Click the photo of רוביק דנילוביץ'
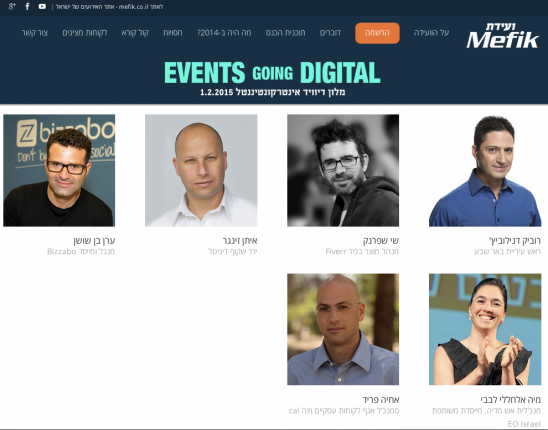Viewport: 548px width, 430px height. point(485,170)
